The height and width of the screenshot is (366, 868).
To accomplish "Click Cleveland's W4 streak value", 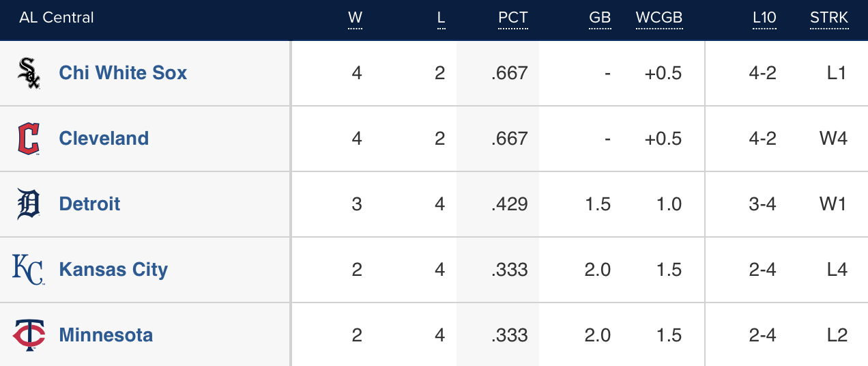I will point(833,139).
